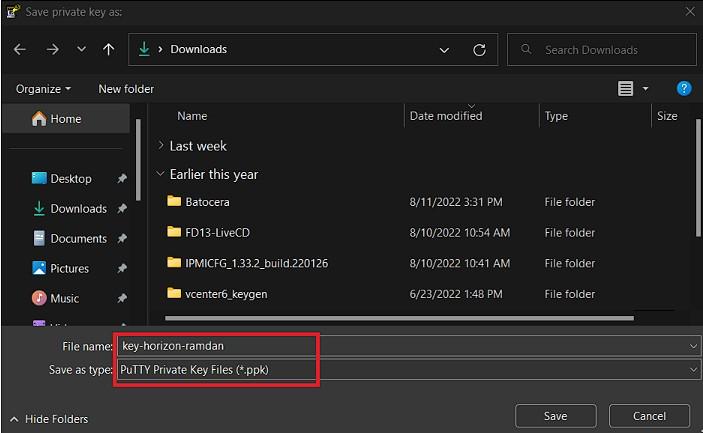The width and height of the screenshot is (703, 433).
Task: Click the navigation pane vertical scrollbar
Action: click(138, 160)
